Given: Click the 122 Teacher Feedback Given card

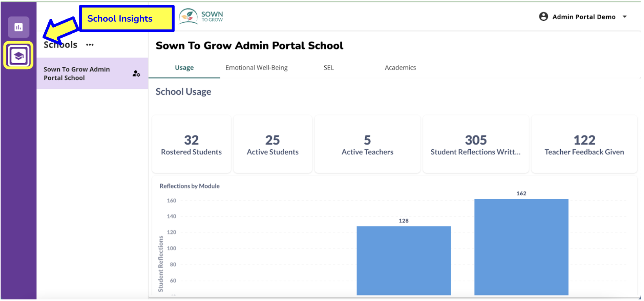Looking at the screenshot, I should tap(584, 144).
